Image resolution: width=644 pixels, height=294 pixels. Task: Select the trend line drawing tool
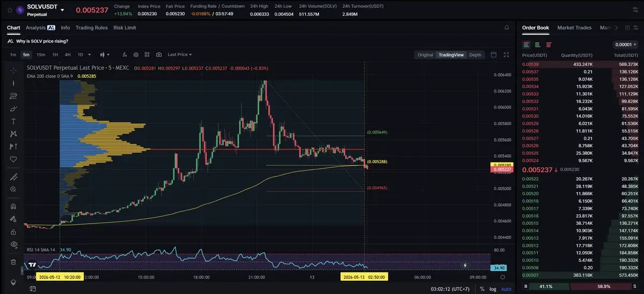point(13,83)
